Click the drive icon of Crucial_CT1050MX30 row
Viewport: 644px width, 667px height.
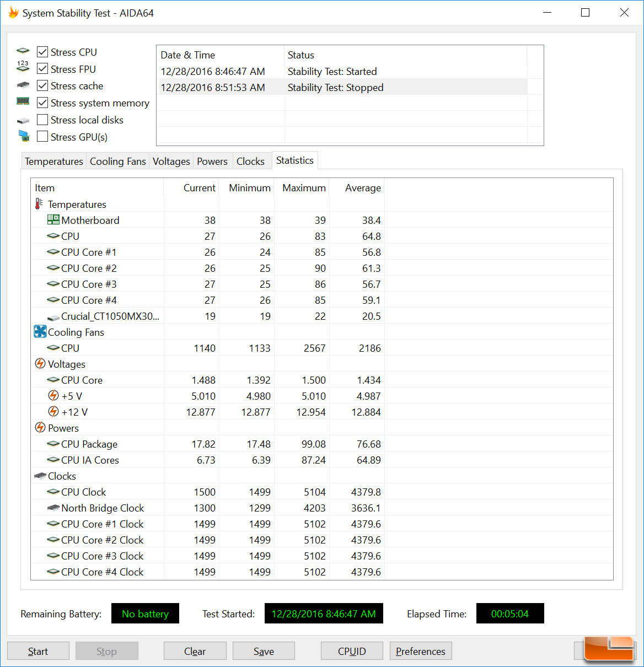pos(53,318)
